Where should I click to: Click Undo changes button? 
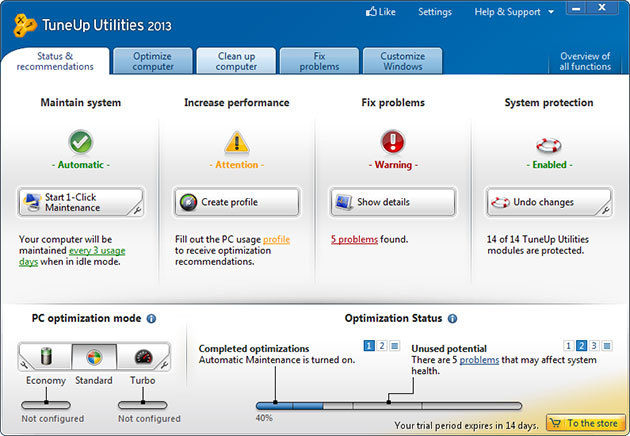pyautogui.click(x=549, y=202)
